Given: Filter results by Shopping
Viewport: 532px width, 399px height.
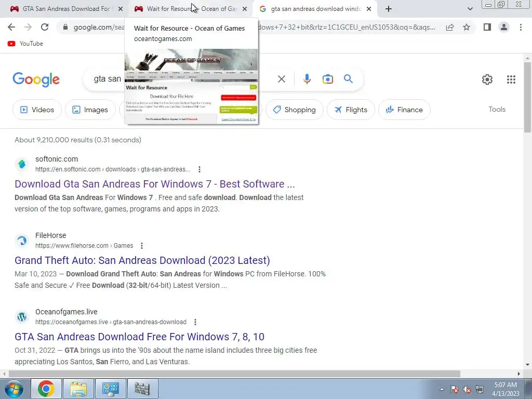Looking at the screenshot, I should 295,110.
